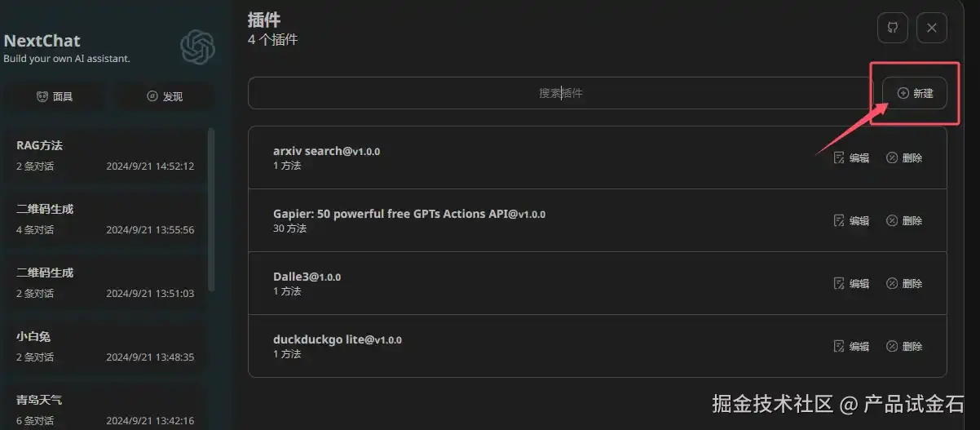Select the arxiv search@v1.0.0 title
This screenshot has width=980, height=430.
click(x=326, y=152)
